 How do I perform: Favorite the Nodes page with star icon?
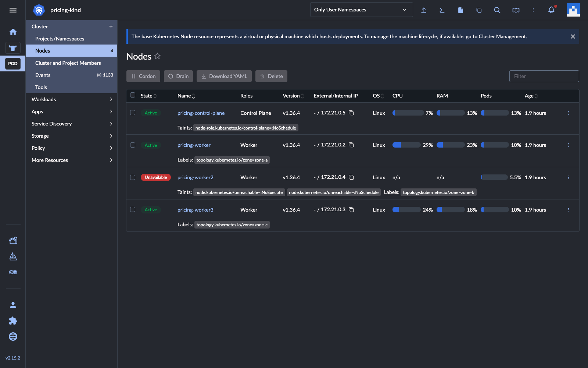click(x=157, y=56)
